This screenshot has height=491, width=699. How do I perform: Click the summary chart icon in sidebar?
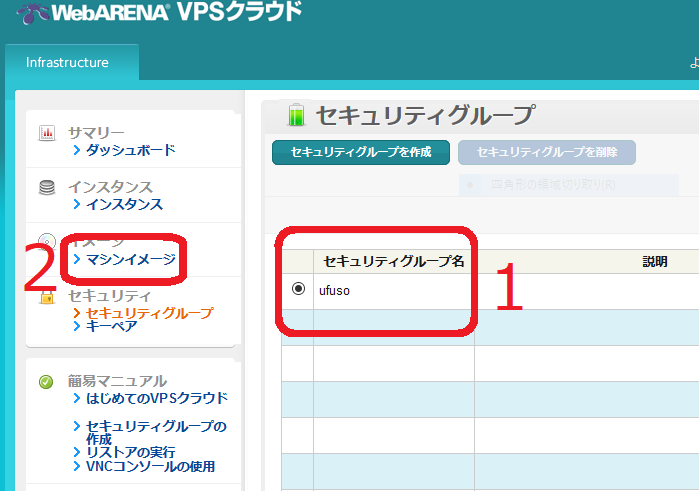pos(46,133)
